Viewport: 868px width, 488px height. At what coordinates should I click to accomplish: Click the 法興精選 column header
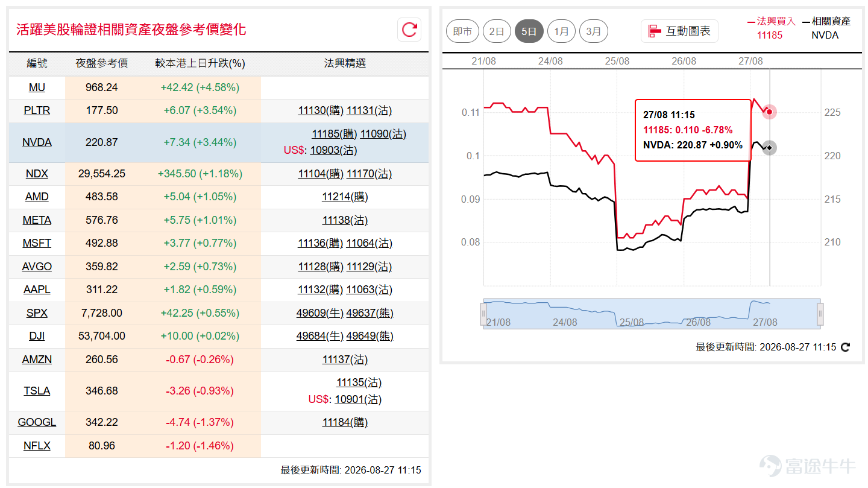345,63
